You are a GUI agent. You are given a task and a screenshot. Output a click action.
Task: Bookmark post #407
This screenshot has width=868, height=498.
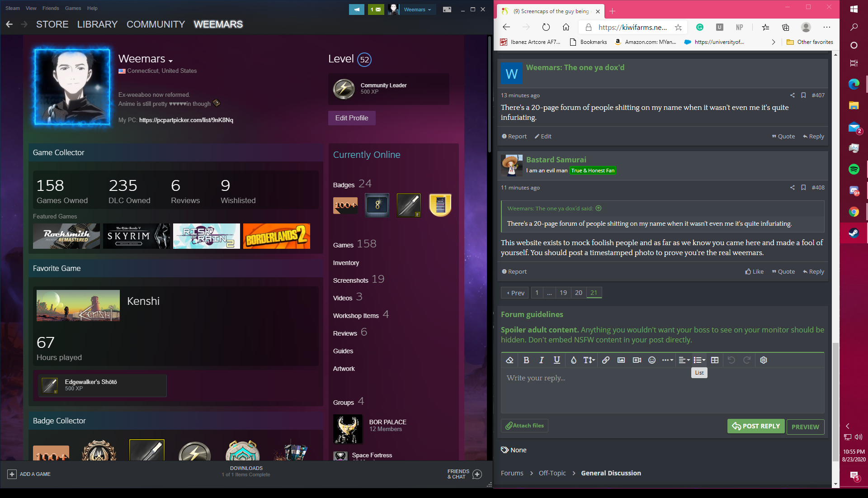[803, 95]
